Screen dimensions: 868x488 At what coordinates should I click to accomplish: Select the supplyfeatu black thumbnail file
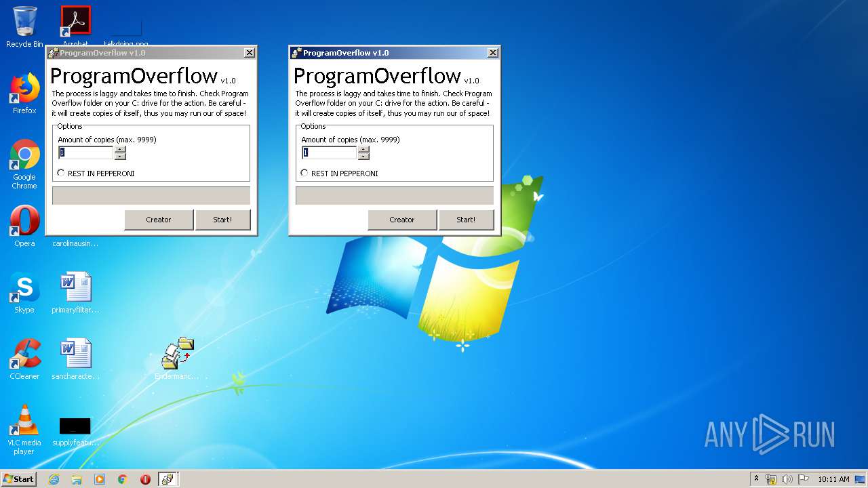tap(75, 431)
